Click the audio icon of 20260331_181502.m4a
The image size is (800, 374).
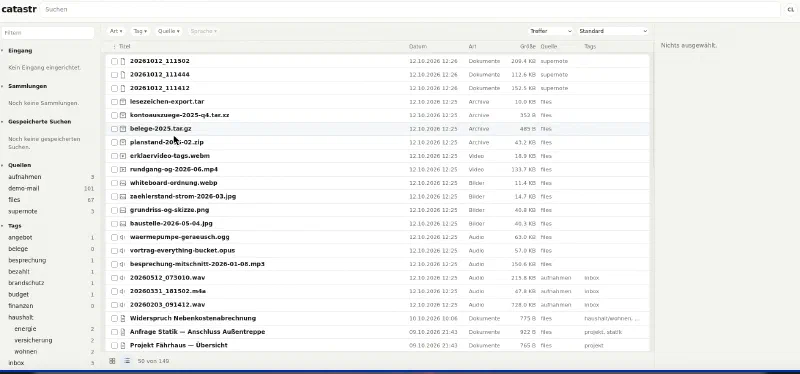[122, 291]
